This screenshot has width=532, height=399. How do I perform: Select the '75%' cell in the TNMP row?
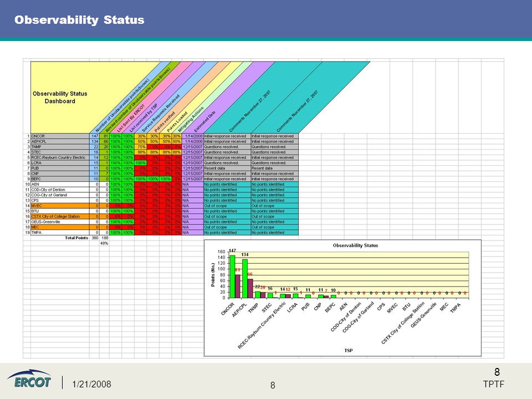pos(140,147)
